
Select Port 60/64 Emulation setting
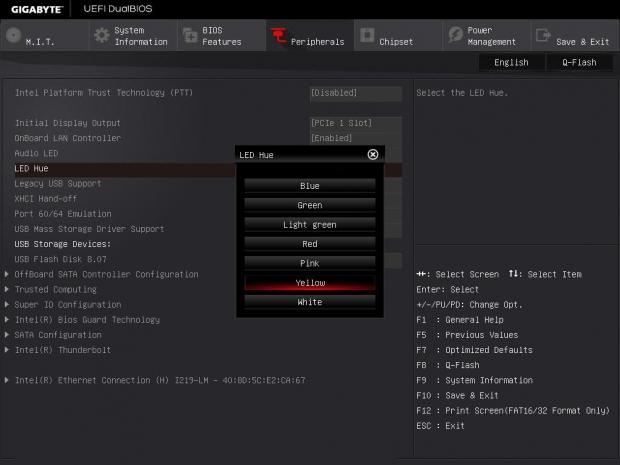[62, 214]
